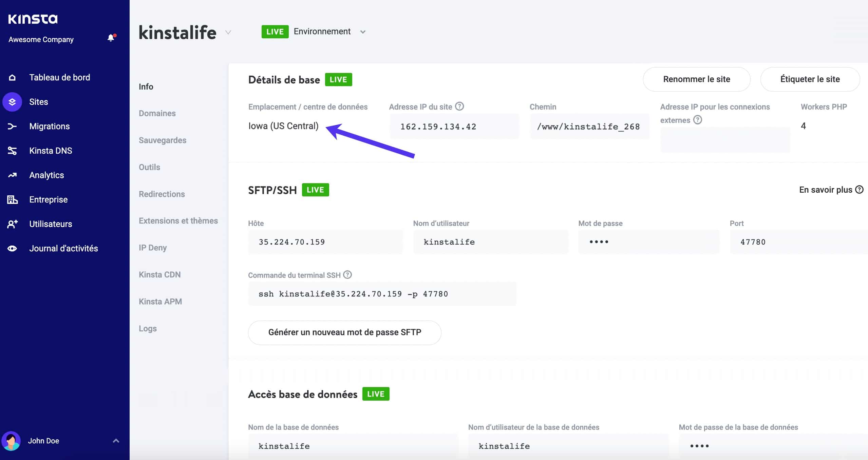This screenshot has height=460, width=868.
Task: Select the Entreprise icon
Action: click(x=12, y=199)
